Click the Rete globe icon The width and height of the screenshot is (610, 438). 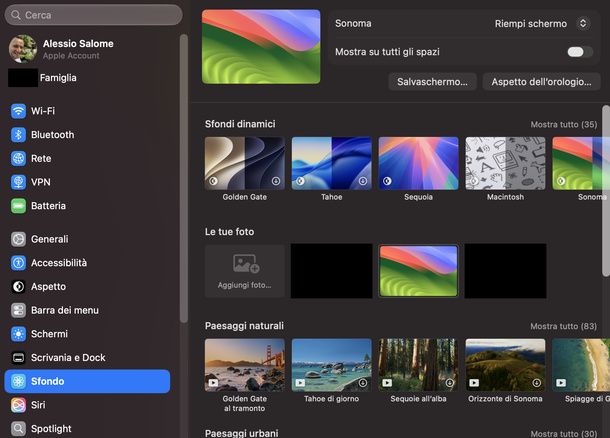(18, 158)
